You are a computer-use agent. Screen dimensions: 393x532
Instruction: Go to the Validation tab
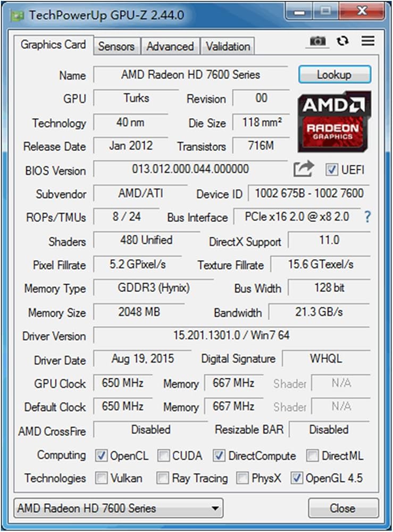228,46
